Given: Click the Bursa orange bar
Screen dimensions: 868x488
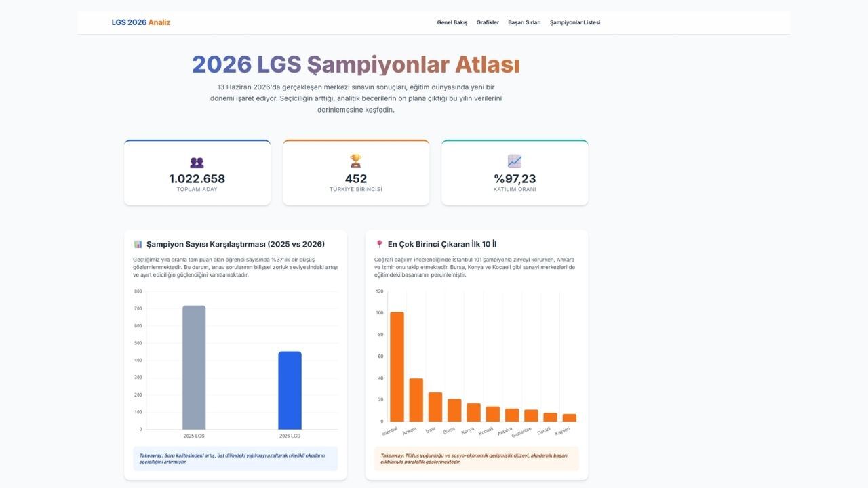Looking at the screenshot, I should 454,410.
